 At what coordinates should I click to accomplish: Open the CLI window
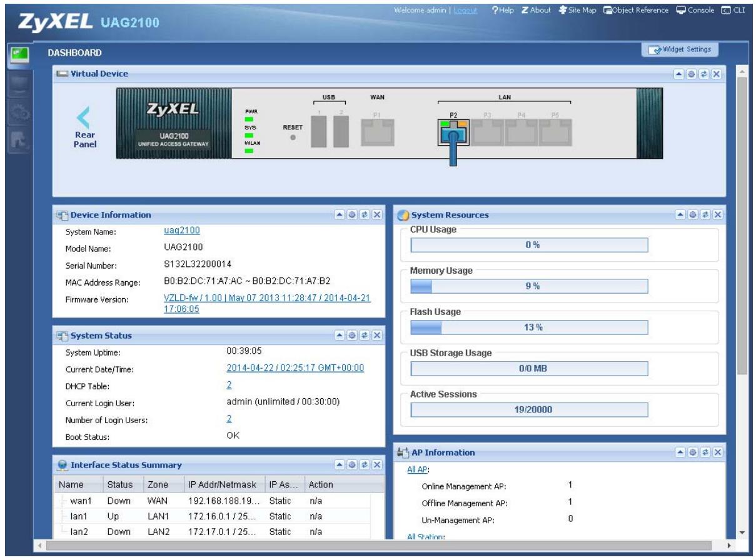point(732,11)
